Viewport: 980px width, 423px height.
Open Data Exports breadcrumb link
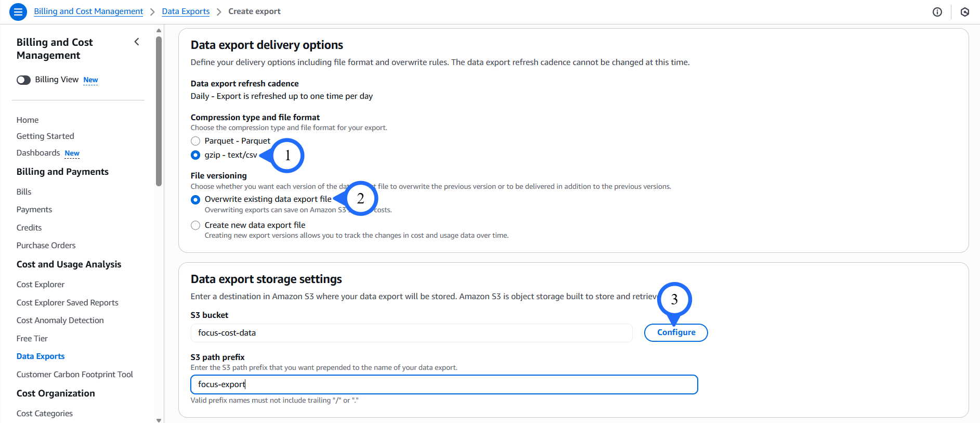pyautogui.click(x=186, y=11)
